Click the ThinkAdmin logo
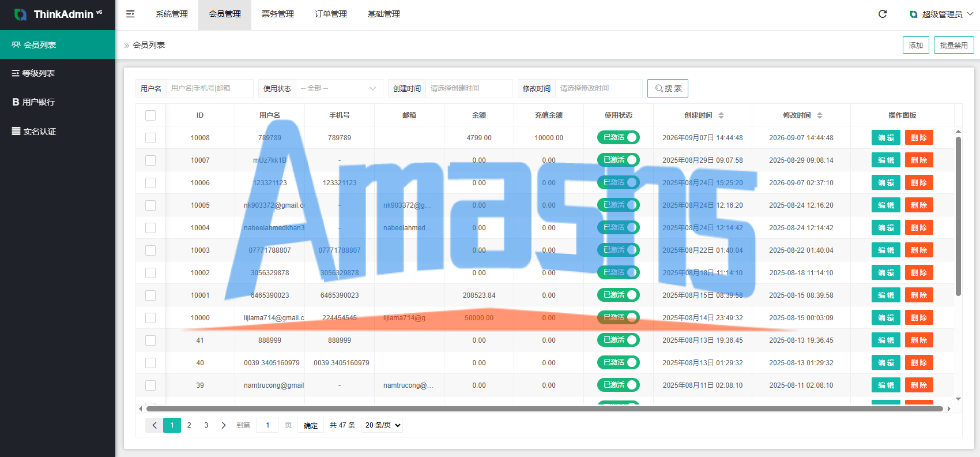The width and height of the screenshot is (980, 457). pos(58,14)
